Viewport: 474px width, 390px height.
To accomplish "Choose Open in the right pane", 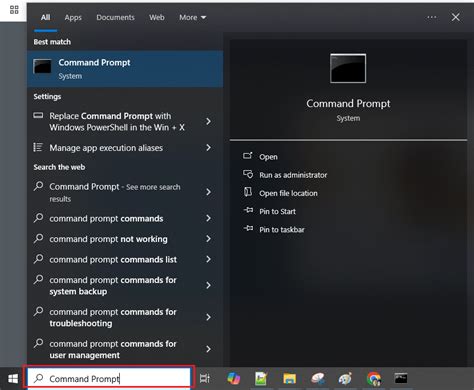I will tap(268, 157).
